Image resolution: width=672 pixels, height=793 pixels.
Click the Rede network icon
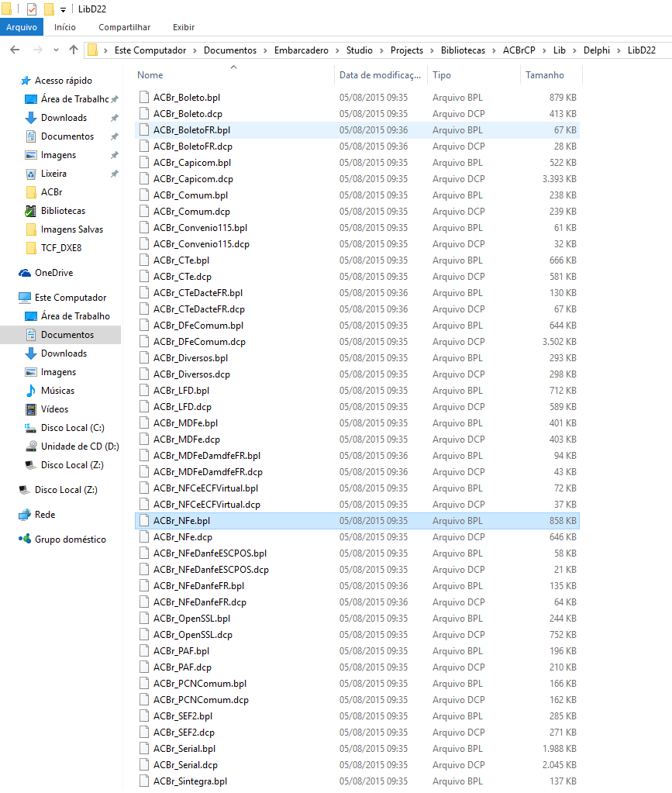tap(25, 515)
